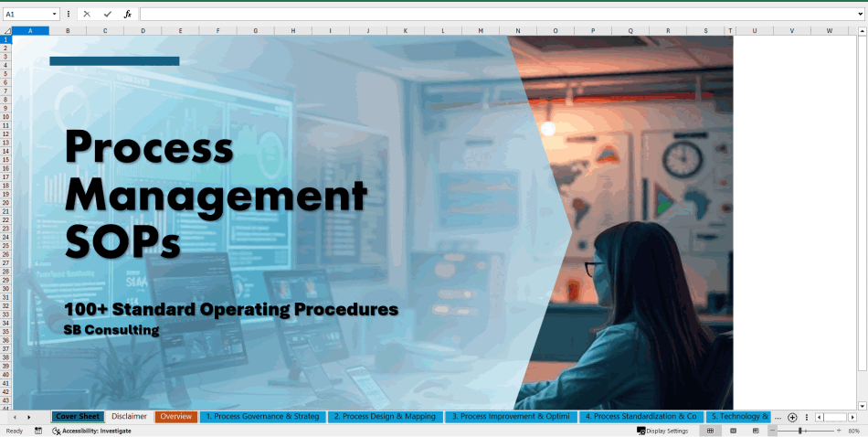This screenshot has width=868, height=437.
Task: Click the Insert Function fx icon
Action: 128,15
